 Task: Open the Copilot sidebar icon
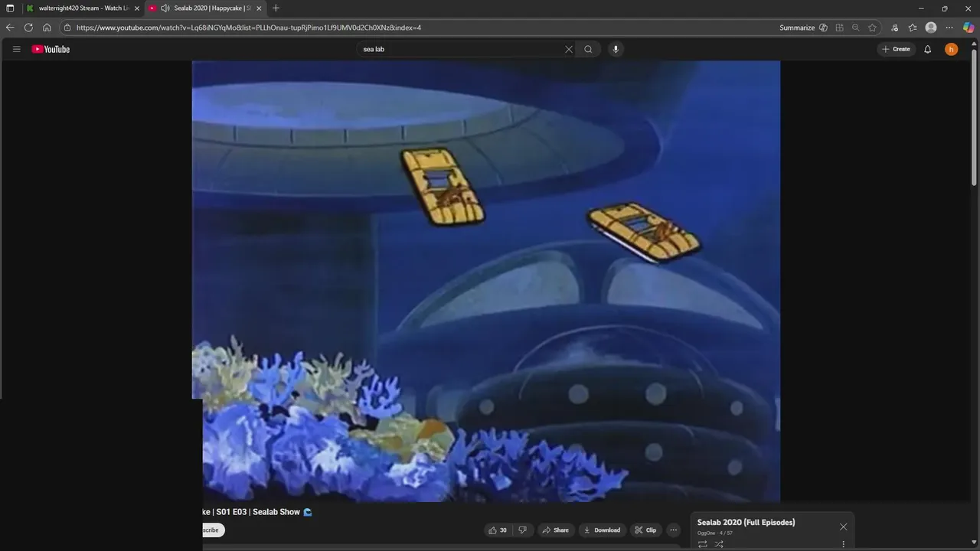tap(969, 28)
